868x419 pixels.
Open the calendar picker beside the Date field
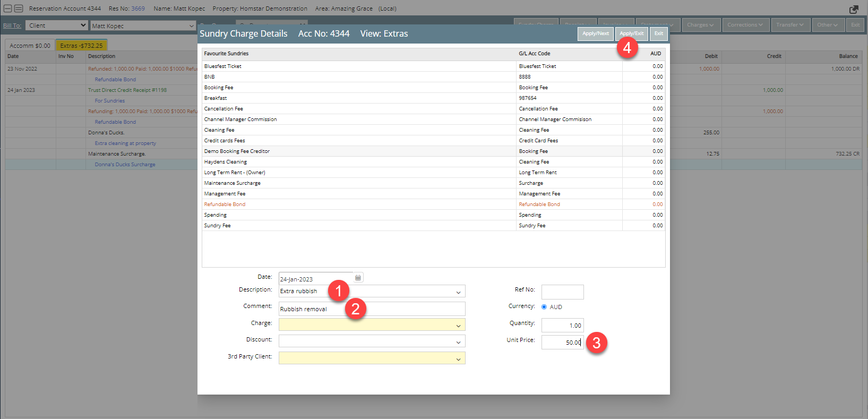[x=358, y=278]
